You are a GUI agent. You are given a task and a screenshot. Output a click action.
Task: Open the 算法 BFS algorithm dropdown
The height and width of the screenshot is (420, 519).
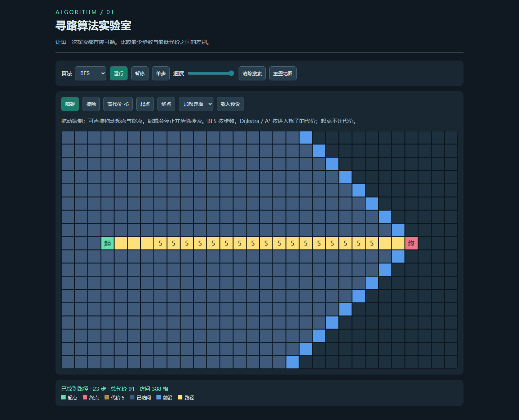90,74
